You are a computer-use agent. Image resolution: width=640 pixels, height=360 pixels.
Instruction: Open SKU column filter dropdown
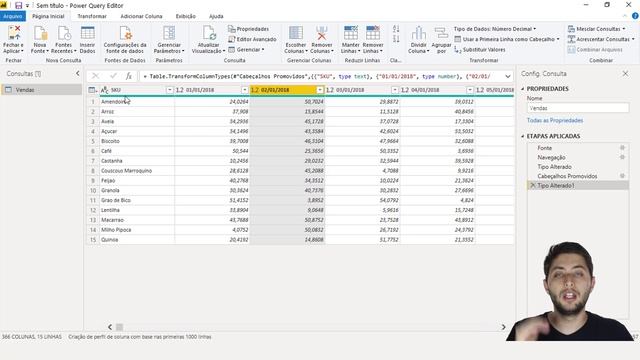169,90
